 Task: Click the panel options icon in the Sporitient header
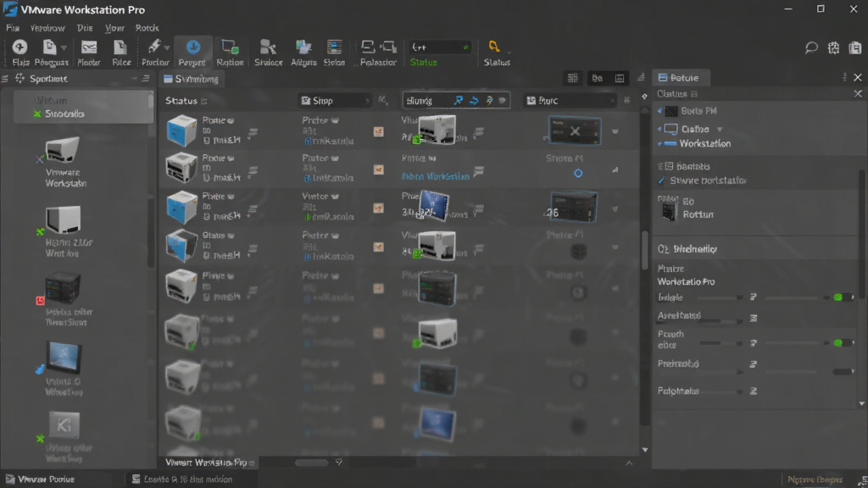click(x=146, y=79)
